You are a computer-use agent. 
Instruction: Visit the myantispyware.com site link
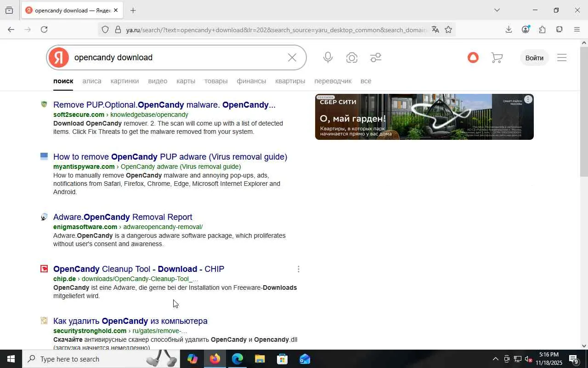(84, 167)
